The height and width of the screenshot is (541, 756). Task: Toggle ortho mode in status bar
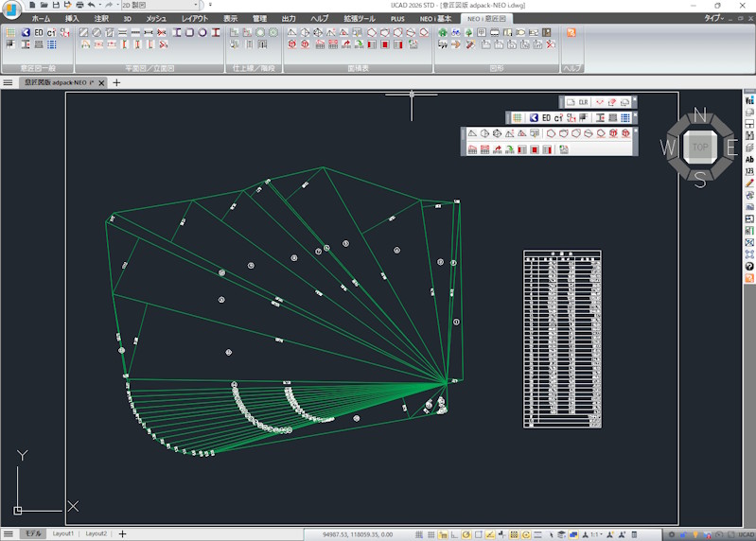pyautogui.click(x=454, y=534)
